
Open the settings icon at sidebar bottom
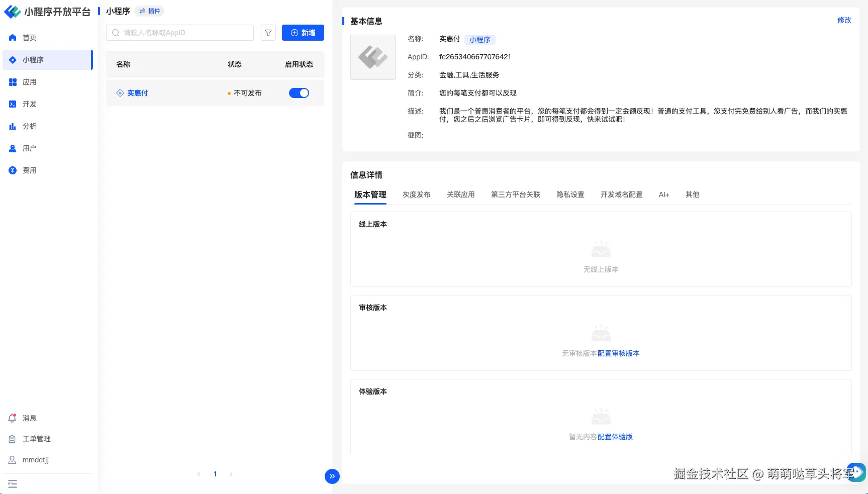click(13, 483)
